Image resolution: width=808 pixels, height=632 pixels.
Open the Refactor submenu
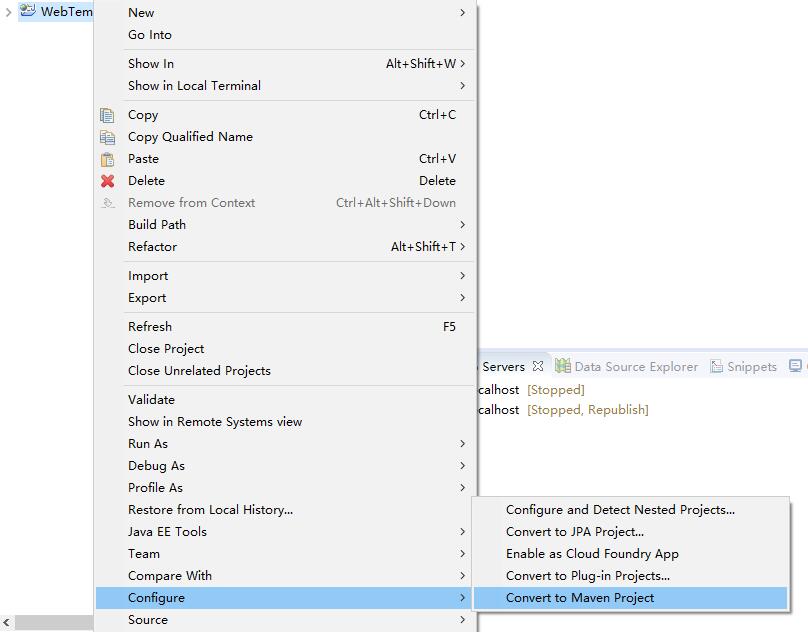tap(285, 247)
